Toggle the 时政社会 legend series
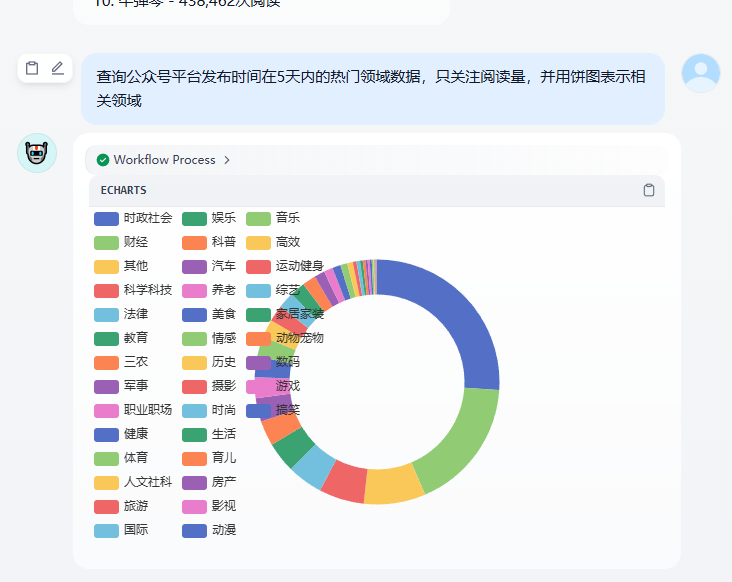The height and width of the screenshot is (582, 732). click(147, 218)
